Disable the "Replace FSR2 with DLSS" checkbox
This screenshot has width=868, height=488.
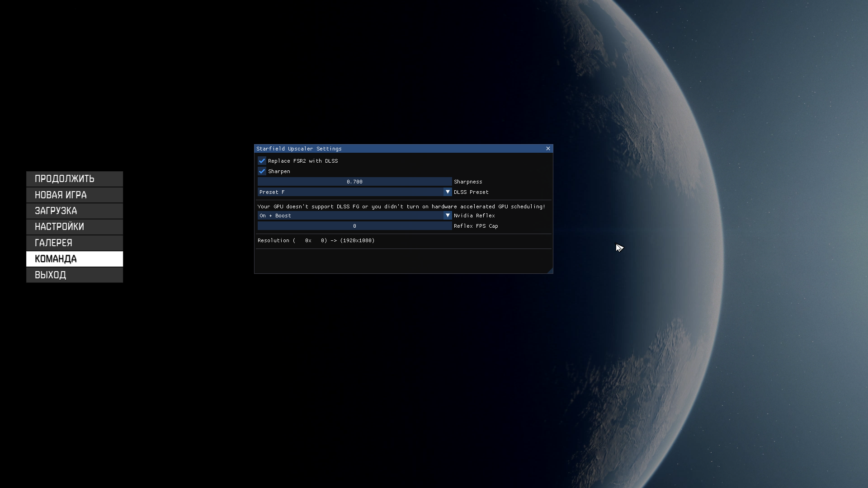tap(262, 161)
